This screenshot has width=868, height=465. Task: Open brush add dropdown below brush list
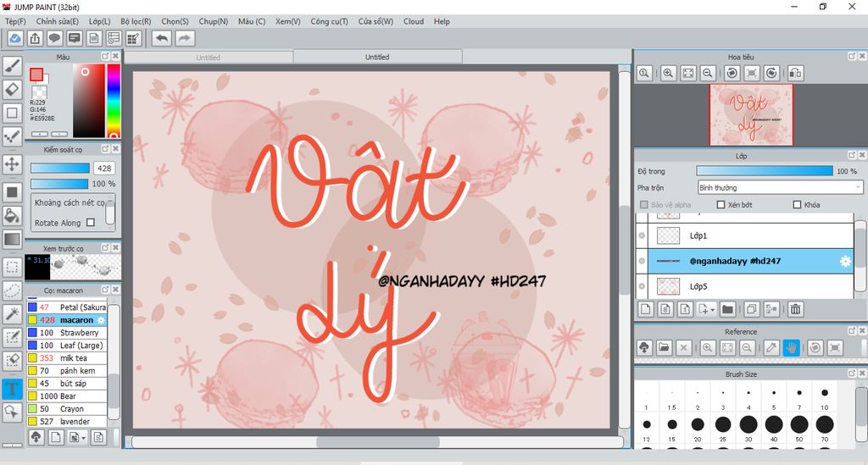tap(84, 438)
